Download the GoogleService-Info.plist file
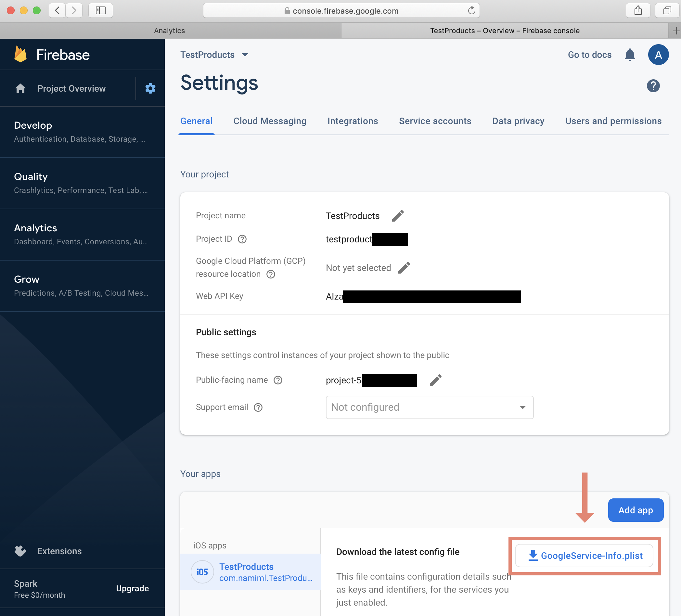Viewport: 681px width, 616px height. (584, 556)
